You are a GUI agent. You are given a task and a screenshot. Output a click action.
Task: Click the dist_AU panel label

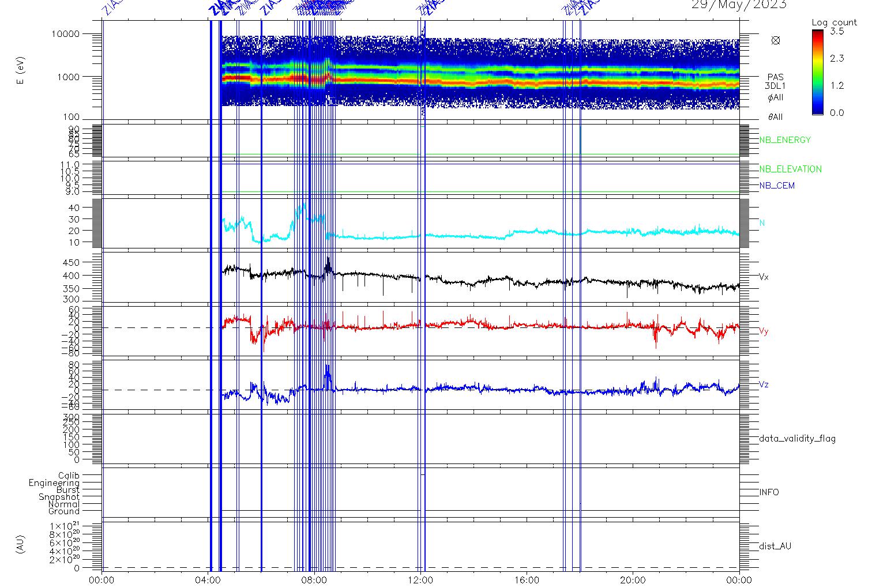775,546
